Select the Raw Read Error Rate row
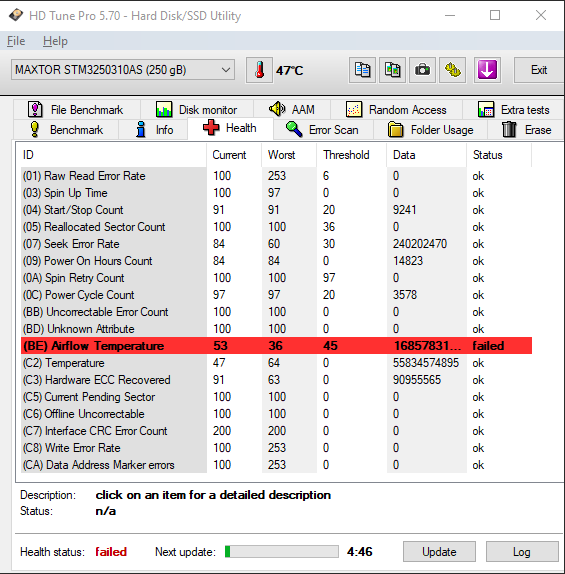 click(276, 176)
